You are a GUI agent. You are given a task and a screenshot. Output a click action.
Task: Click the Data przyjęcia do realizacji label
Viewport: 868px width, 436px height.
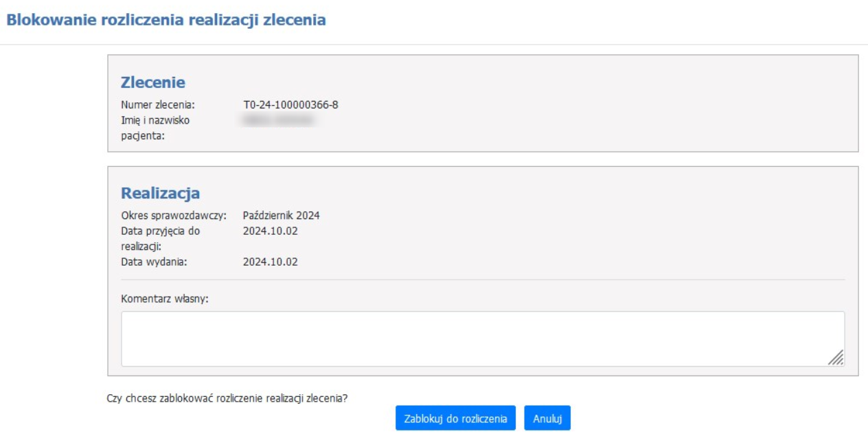[160, 238]
